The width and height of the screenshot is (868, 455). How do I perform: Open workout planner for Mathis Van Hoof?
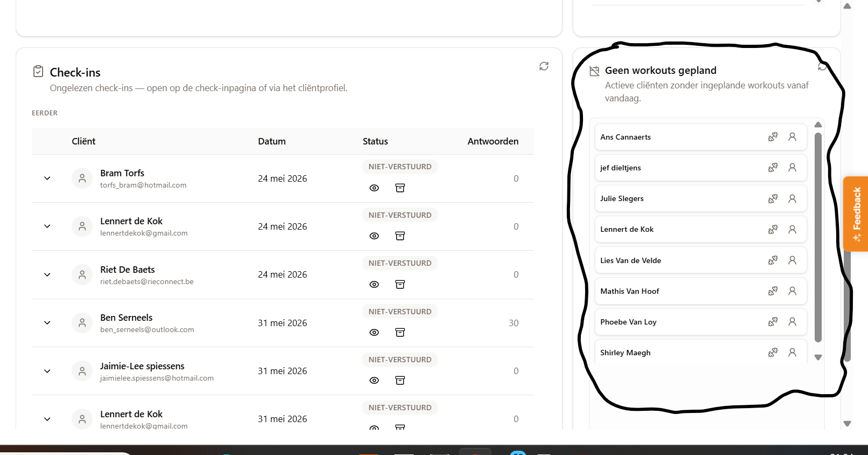773,291
